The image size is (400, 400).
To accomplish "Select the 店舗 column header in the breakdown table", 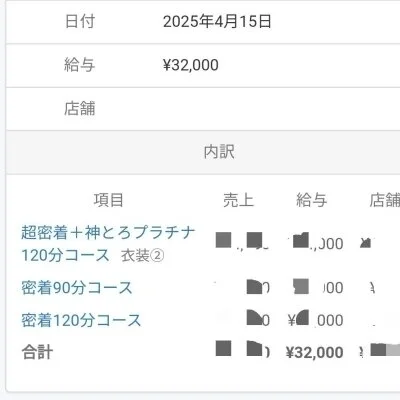I will pyautogui.click(x=384, y=200).
